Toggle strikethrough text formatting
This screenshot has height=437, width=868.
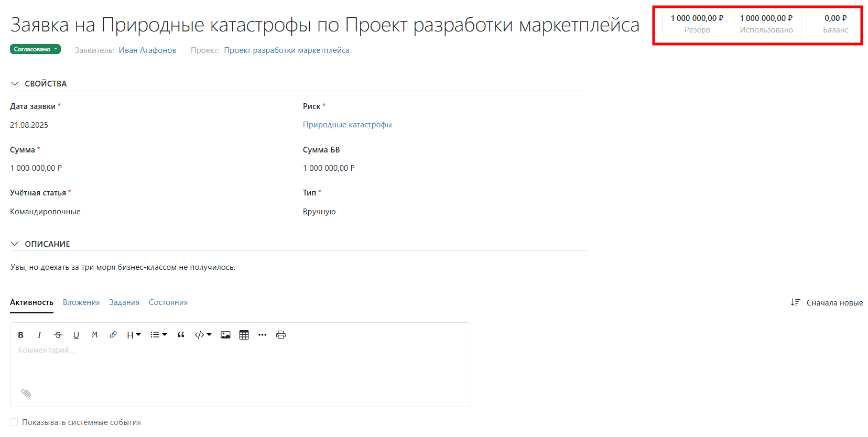click(58, 335)
